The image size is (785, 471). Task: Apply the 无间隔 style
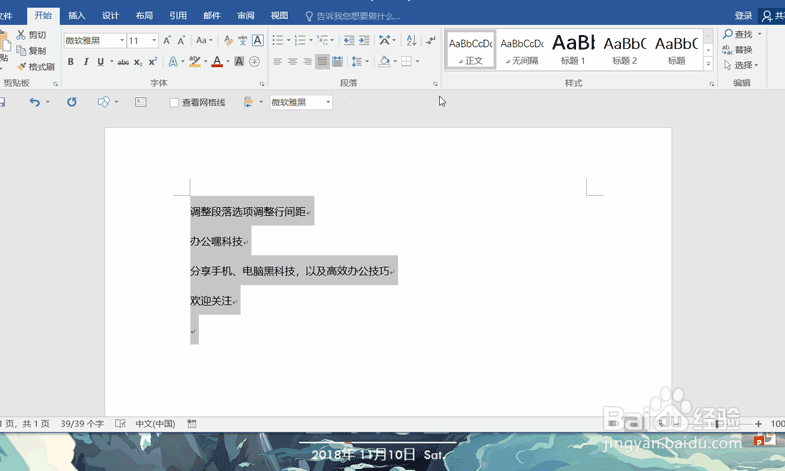point(522,49)
